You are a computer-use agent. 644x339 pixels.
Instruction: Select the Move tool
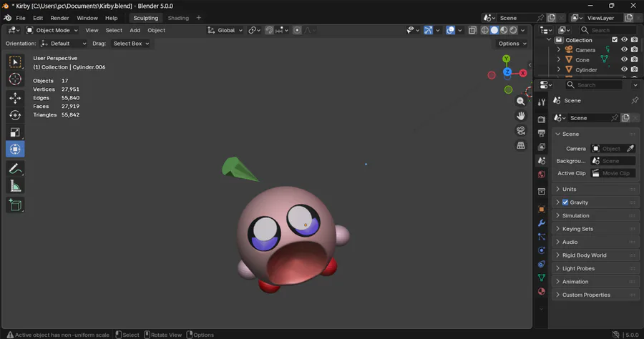point(15,98)
